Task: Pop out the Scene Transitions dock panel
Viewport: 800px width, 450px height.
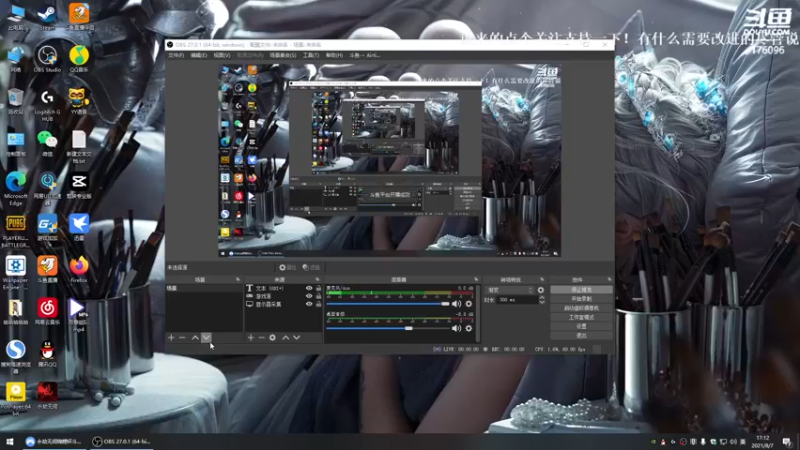Action: point(542,280)
